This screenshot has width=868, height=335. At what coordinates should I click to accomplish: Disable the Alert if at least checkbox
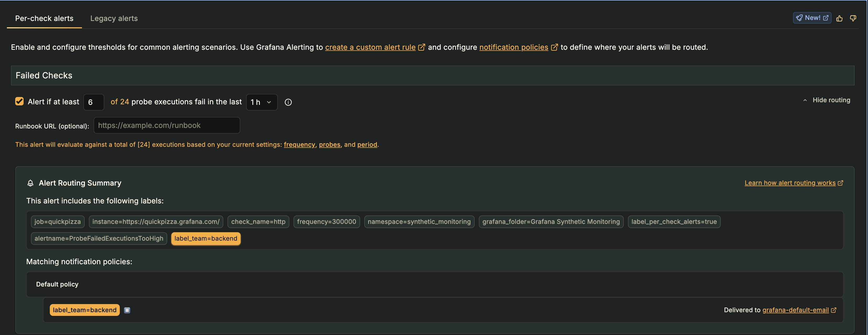tap(19, 101)
